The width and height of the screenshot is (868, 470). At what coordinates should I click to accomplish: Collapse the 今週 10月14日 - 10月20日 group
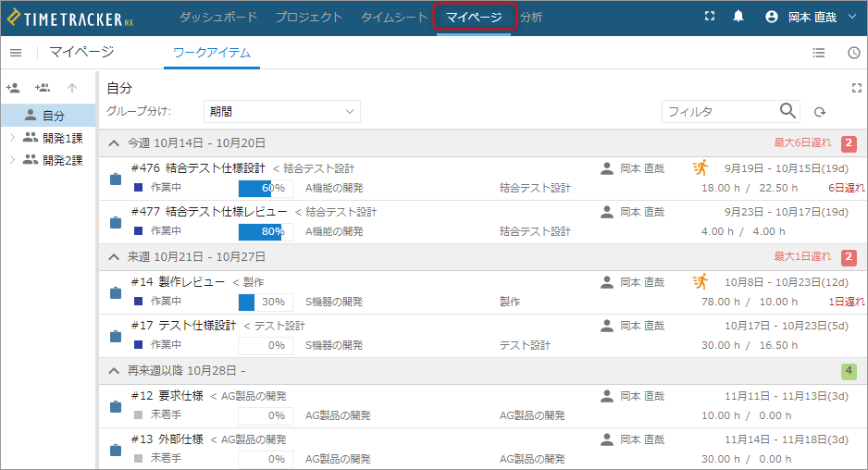coord(114,143)
